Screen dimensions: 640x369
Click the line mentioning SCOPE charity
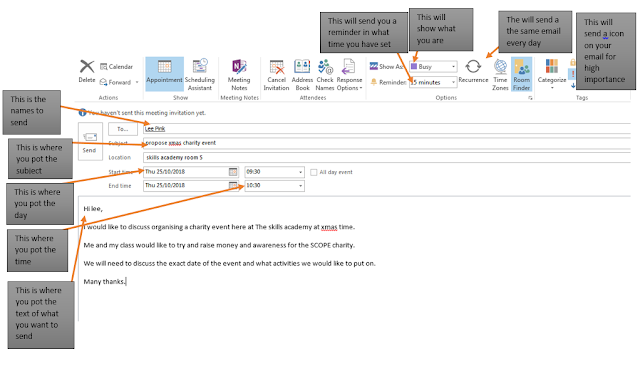coord(219,245)
